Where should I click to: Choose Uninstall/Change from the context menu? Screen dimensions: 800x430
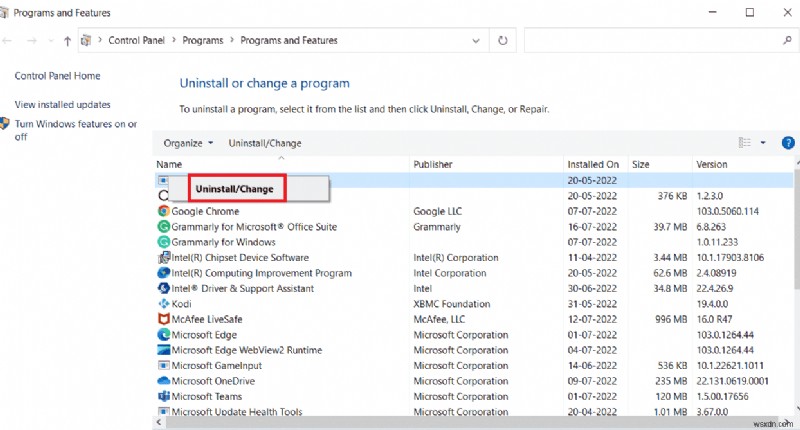[x=234, y=188]
